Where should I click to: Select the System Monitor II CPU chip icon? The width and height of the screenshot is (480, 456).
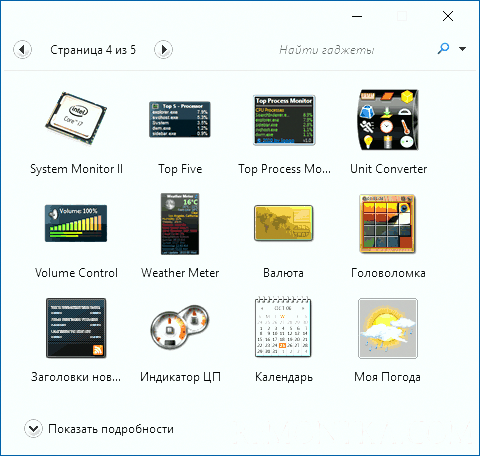[76, 119]
